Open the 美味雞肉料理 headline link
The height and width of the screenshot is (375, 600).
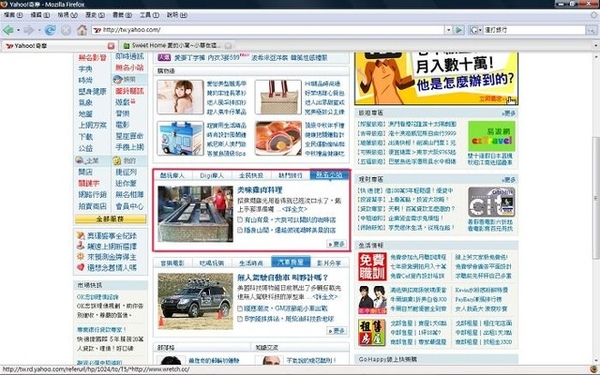259,190
